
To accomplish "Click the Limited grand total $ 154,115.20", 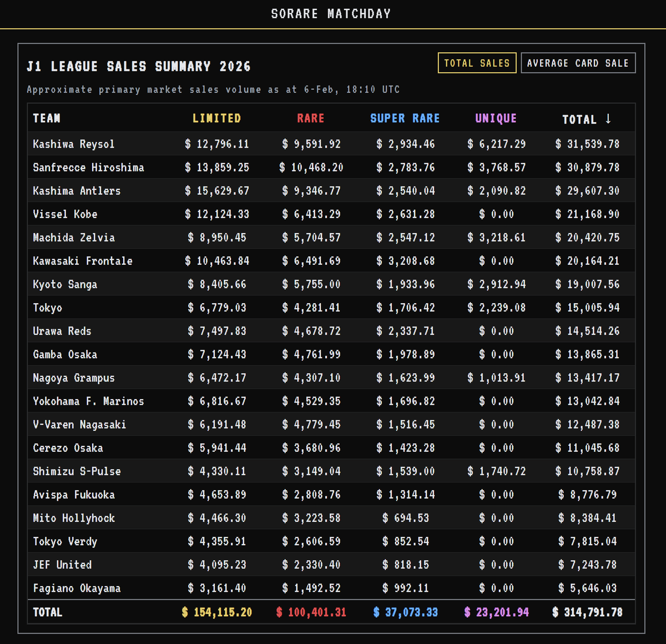I will coord(217,612).
